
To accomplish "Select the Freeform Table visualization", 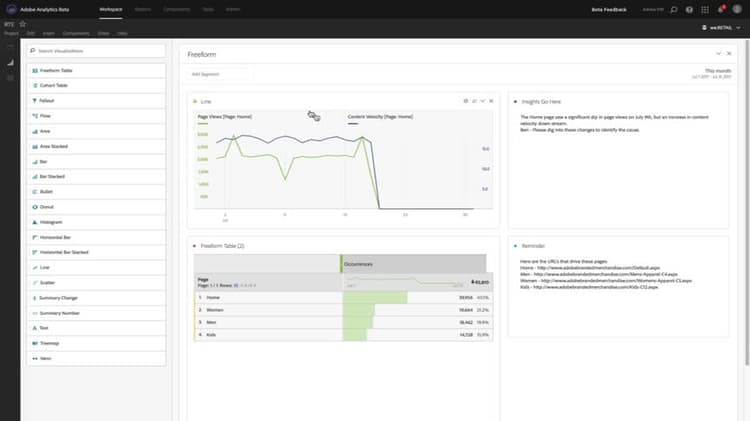I will [x=97, y=70].
